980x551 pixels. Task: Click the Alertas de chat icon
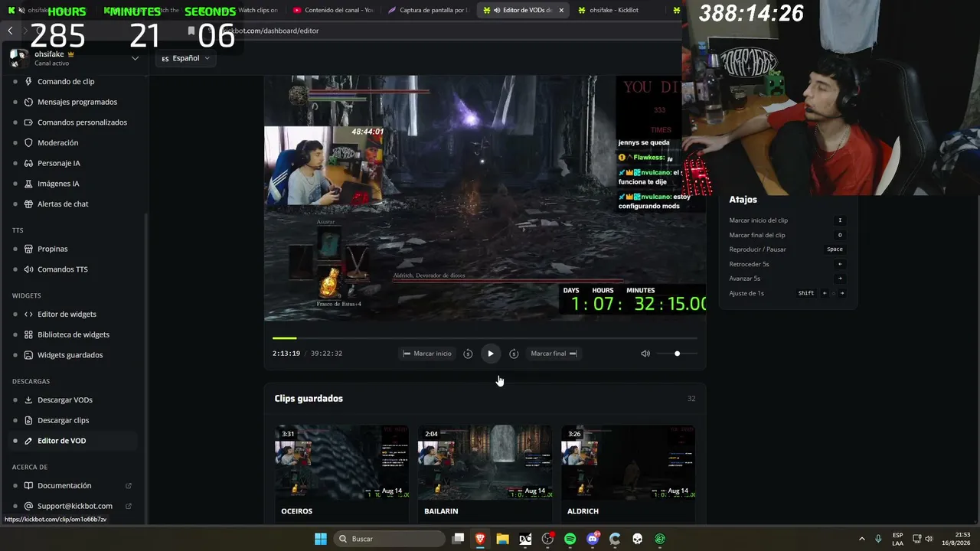tap(28, 204)
